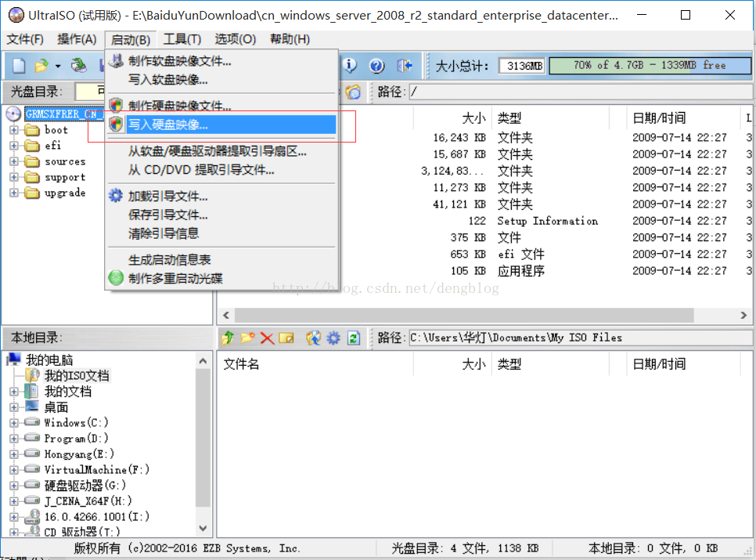Select 我的文档 in local tree
This screenshot has height=560, width=756.
coord(68,391)
